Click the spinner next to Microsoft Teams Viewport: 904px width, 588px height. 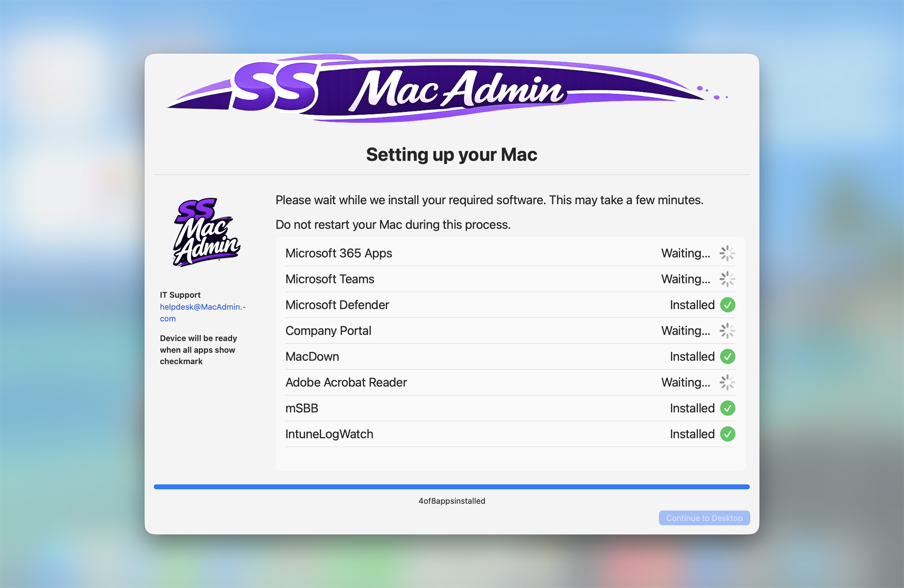click(x=727, y=279)
